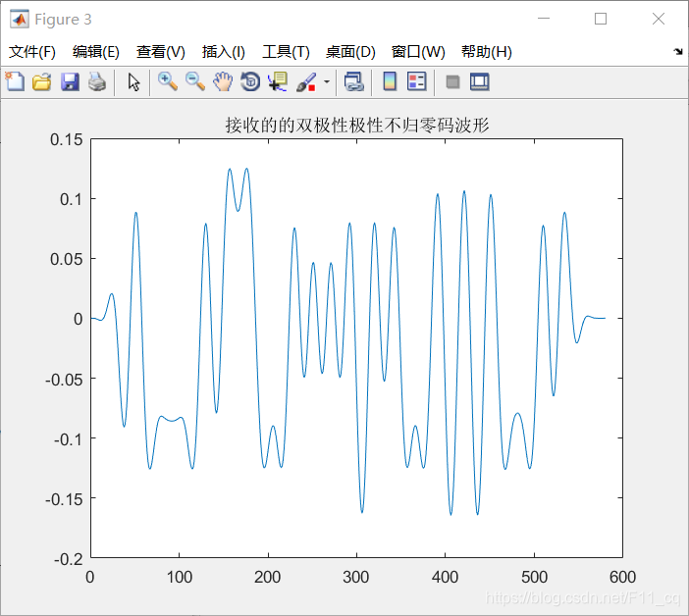Minimize the Figure 3 window
Image resolution: width=689 pixels, height=616 pixels.
pyautogui.click(x=544, y=19)
